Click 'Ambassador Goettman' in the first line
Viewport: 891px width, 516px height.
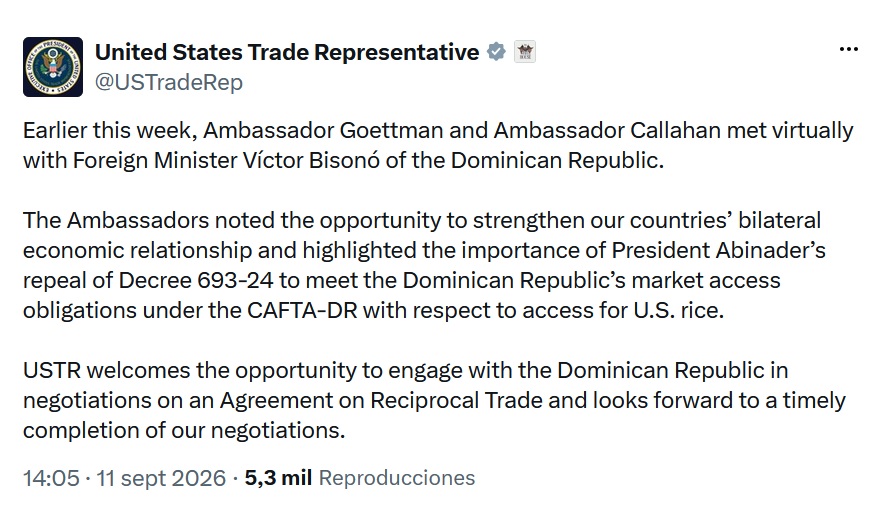[323, 131]
